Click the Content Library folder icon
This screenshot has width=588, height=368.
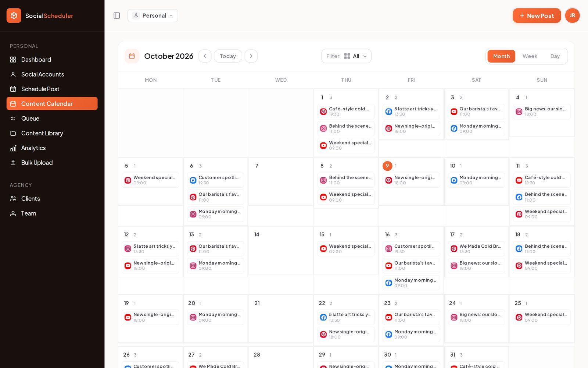tap(13, 133)
